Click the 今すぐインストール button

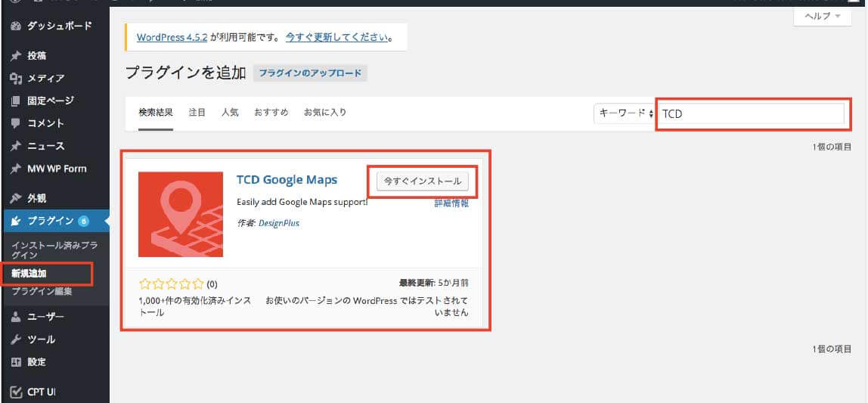pyautogui.click(x=423, y=181)
